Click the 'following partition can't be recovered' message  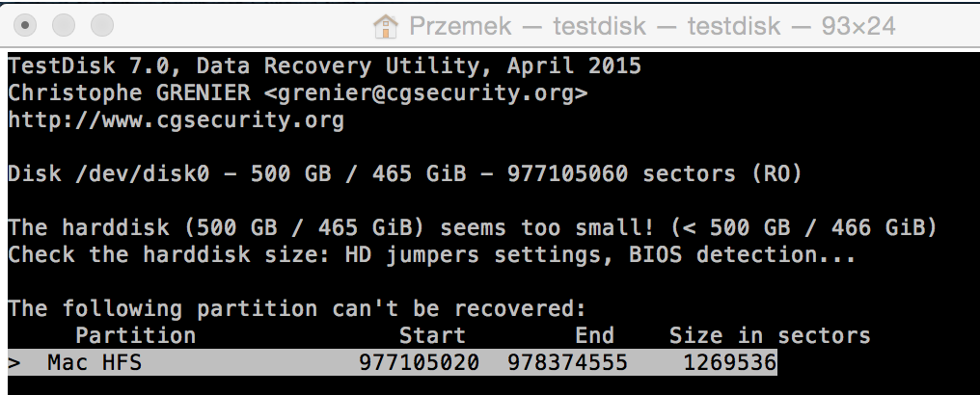(x=297, y=308)
